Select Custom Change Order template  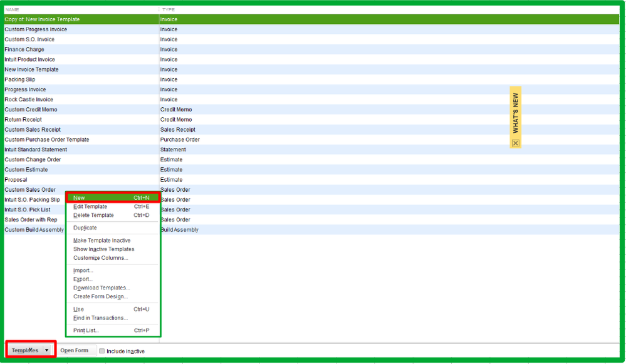311,160
